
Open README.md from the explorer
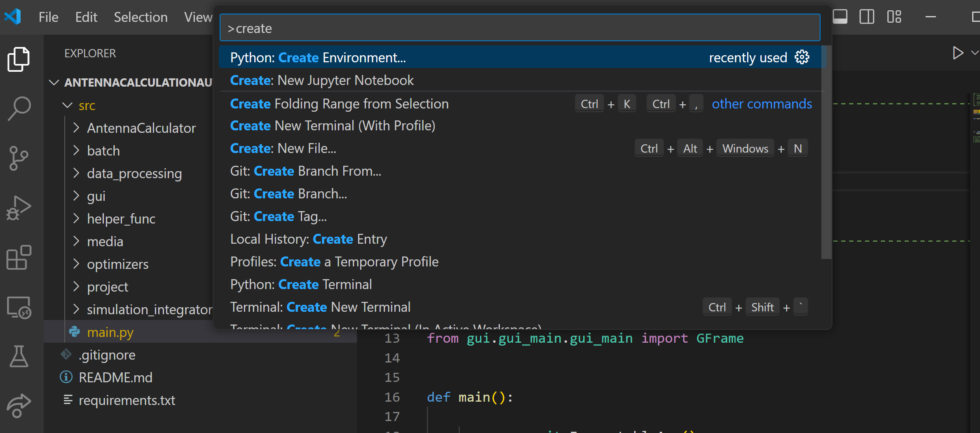point(115,377)
